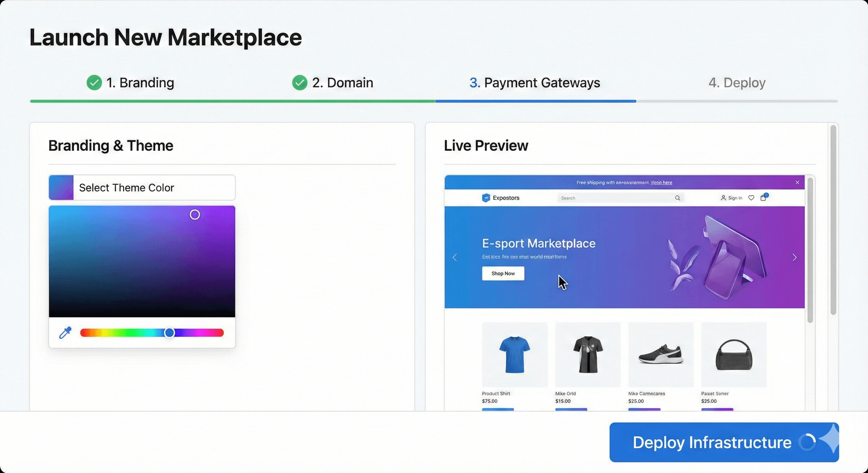Screen dimensions: 868x473
Task: Open the shopping cart icon with badge
Action: tap(764, 198)
